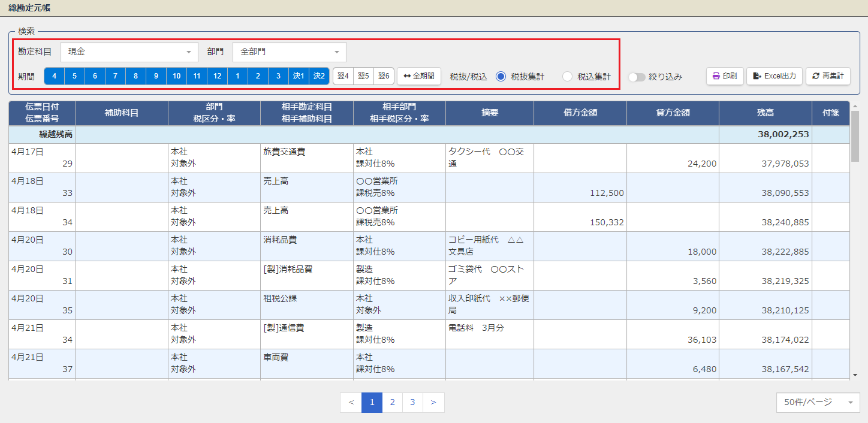Image resolution: width=868 pixels, height=423 pixels.
Task: Click the 再集計 recalculate button
Action: pos(828,76)
